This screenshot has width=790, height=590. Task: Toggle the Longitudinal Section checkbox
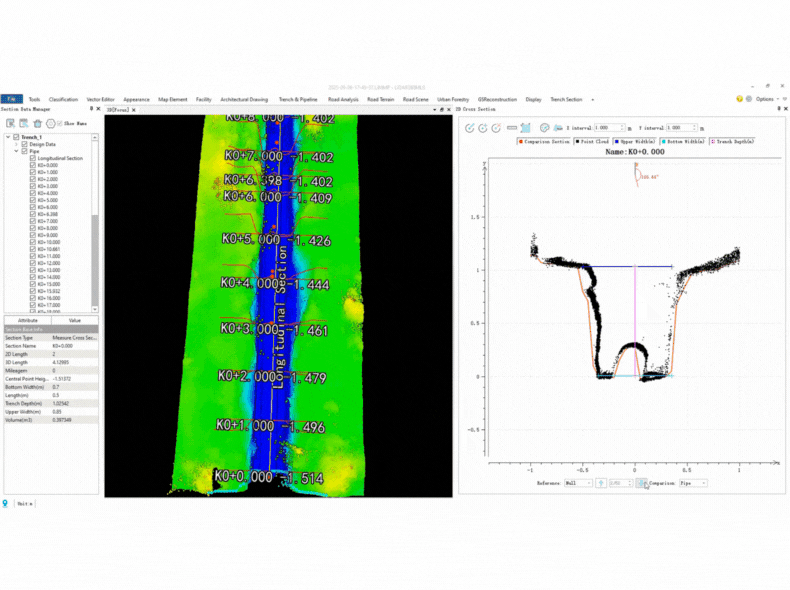pyautogui.click(x=31, y=158)
